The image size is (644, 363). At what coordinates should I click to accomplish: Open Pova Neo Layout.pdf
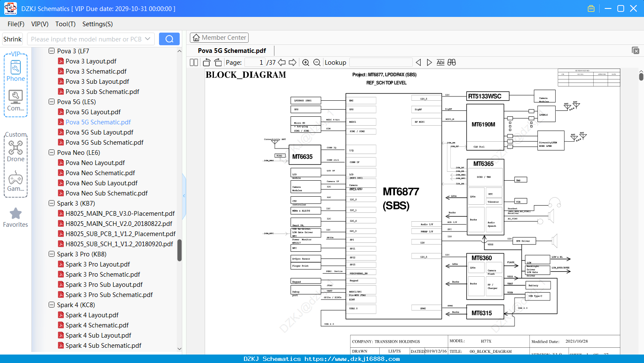pos(95,162)
